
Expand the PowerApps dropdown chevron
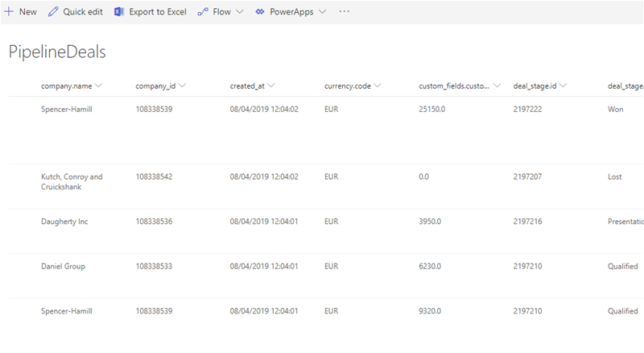[x=322, y=12]
